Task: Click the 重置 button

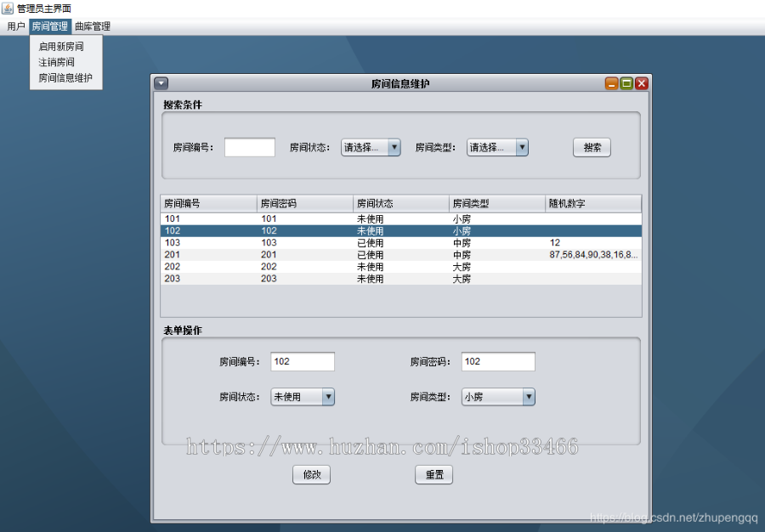Action: (433, 474)
